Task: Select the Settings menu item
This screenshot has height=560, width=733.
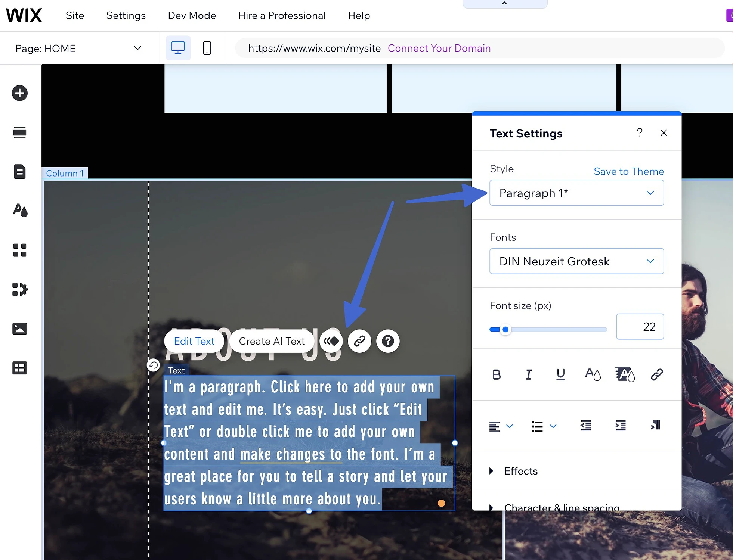Action: pos(126,15)
